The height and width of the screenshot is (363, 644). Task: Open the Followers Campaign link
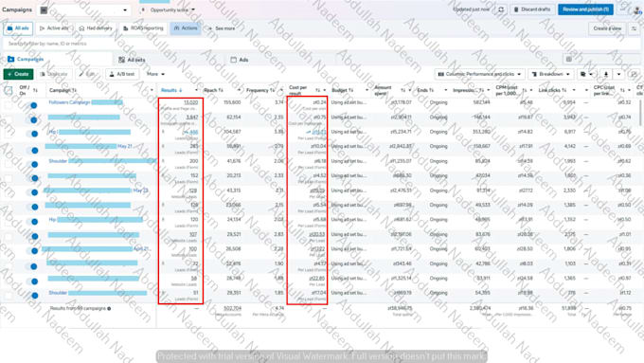tap(69, 102)
